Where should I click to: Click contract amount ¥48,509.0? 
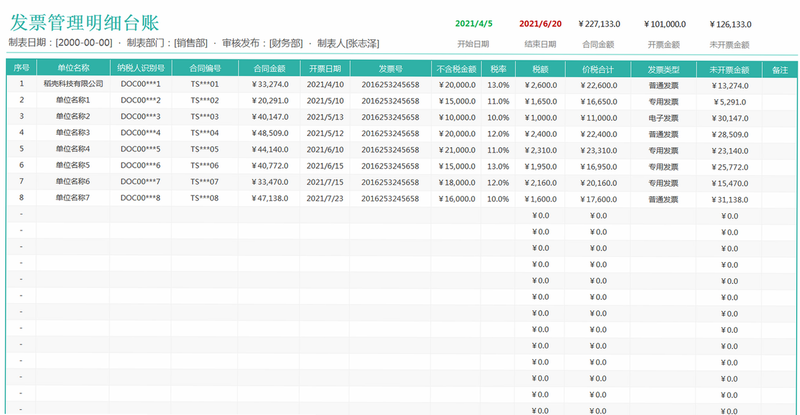pos(270,133)
